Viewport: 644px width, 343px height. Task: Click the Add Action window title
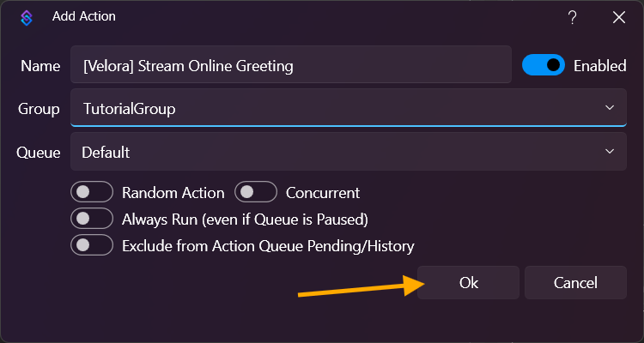click(84, 16)
